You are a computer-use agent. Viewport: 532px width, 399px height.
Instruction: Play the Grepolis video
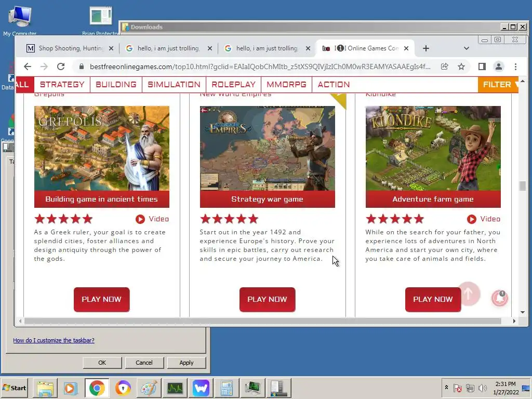[x=152, y=219]
